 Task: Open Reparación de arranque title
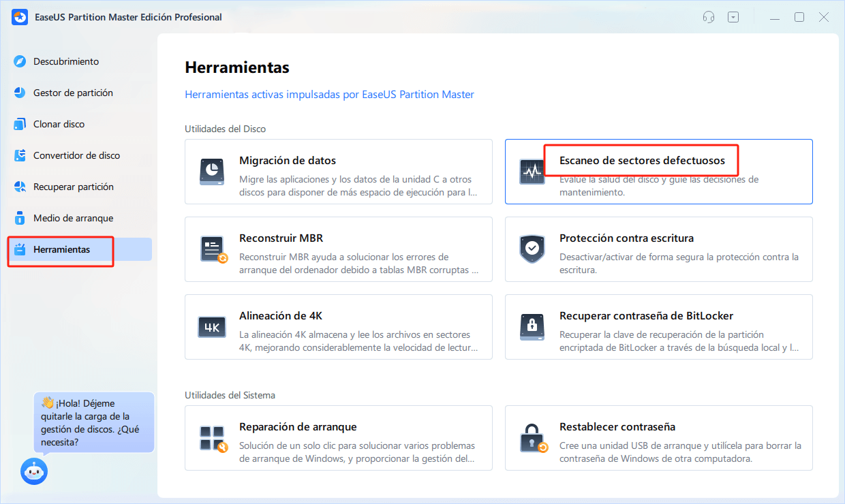click(x=298, y=427)
